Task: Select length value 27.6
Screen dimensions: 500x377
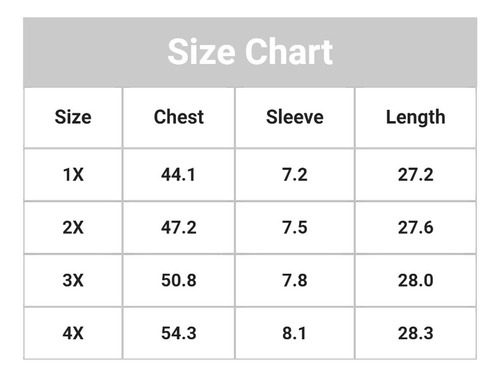Action: coord(416,228)
